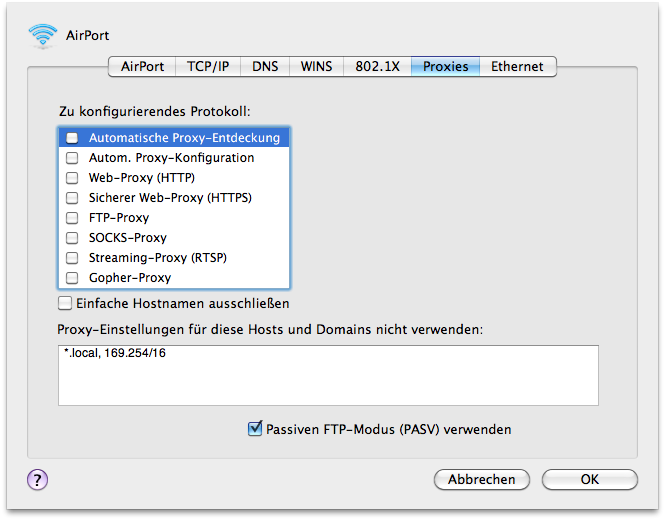The width and height of the screenshot is (665, 520).
Task: Open the help question mark button
Action: (38, 480)
